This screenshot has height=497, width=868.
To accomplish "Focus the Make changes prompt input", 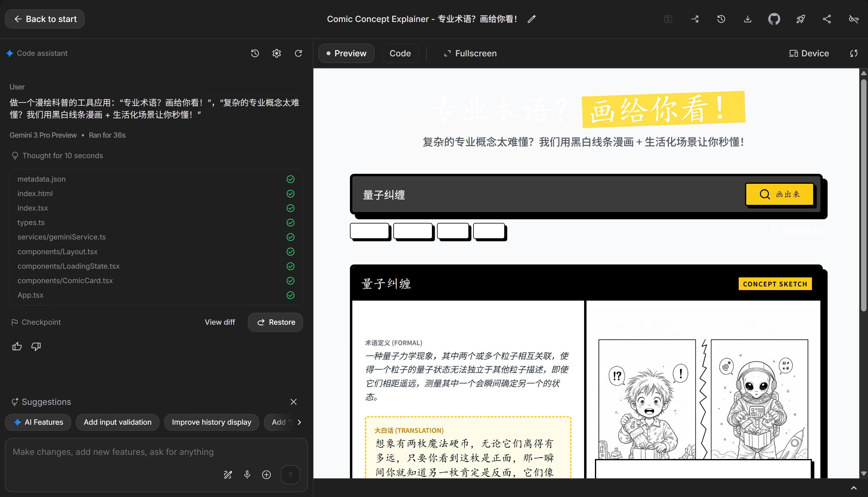I will (156, 452).
